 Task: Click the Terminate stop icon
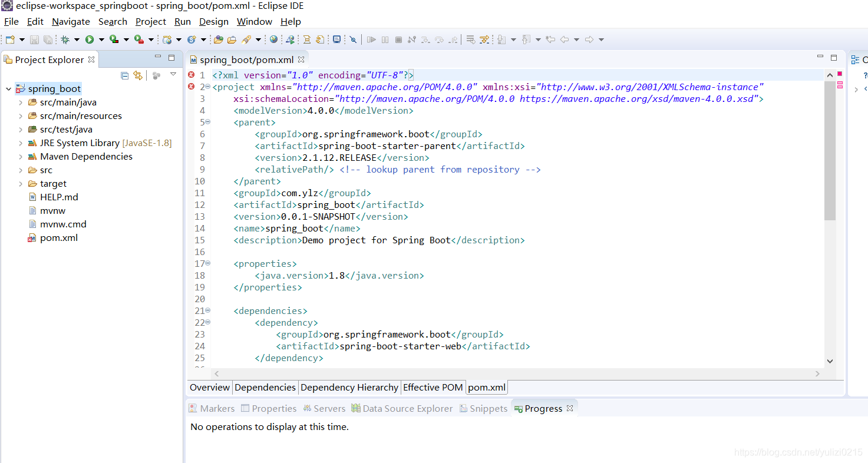click(x=399, y=39)
